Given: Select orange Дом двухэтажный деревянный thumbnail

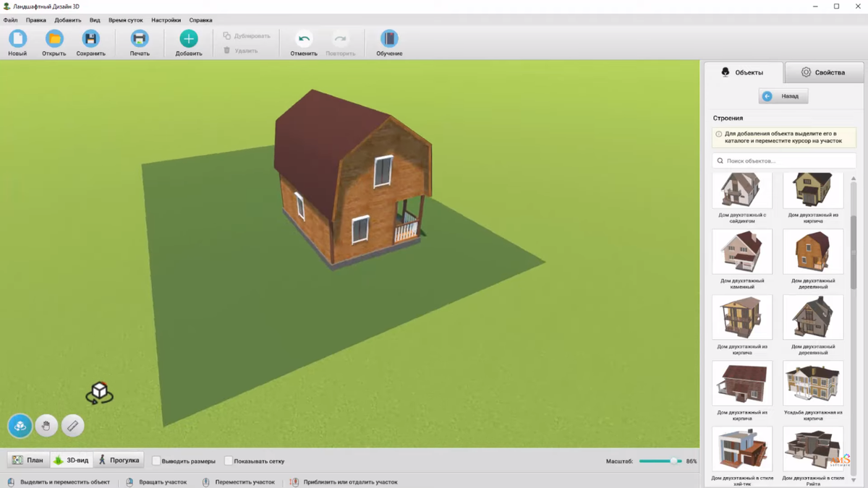Looking at the screenshot, I should [x=813, y=252].
